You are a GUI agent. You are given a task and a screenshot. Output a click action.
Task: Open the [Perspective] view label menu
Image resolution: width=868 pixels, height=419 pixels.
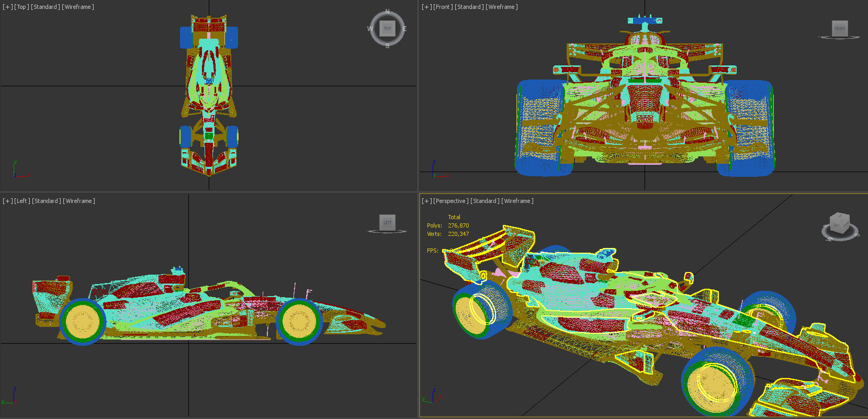tap(451, 201)
